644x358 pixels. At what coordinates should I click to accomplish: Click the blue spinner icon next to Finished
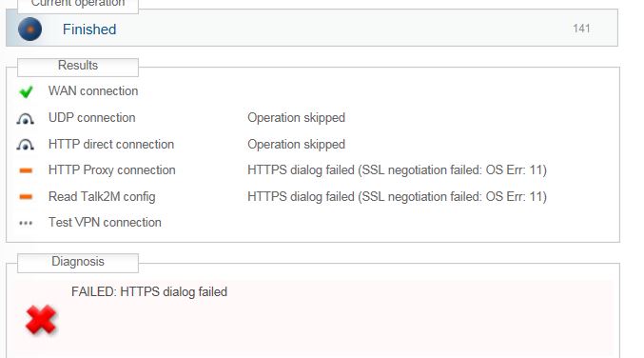pyautogui.click(x=30, y=30)
